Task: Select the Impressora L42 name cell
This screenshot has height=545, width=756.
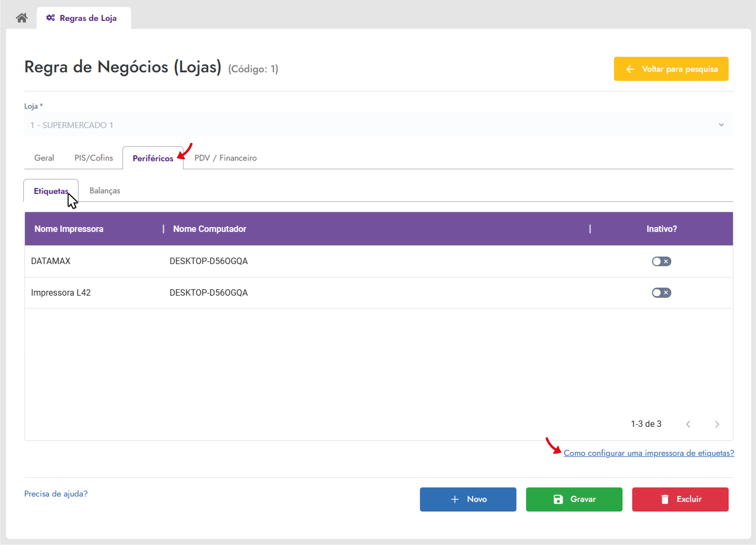Action: [x=61, y=292]
